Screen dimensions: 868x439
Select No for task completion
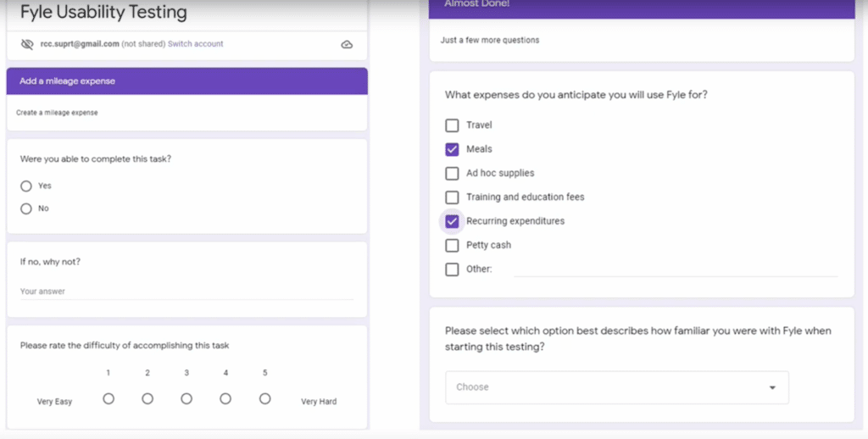(x=26, y=208)
